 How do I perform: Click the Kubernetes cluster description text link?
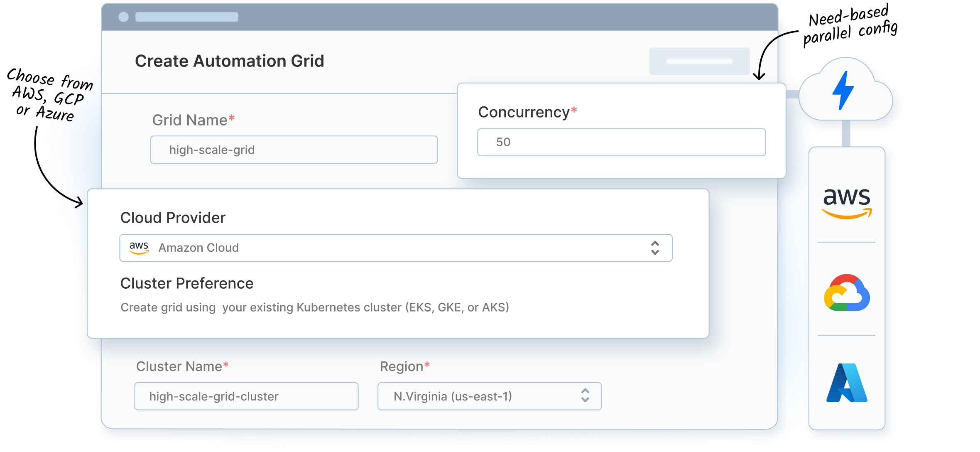pyautogui.click(x=314, y=307)
